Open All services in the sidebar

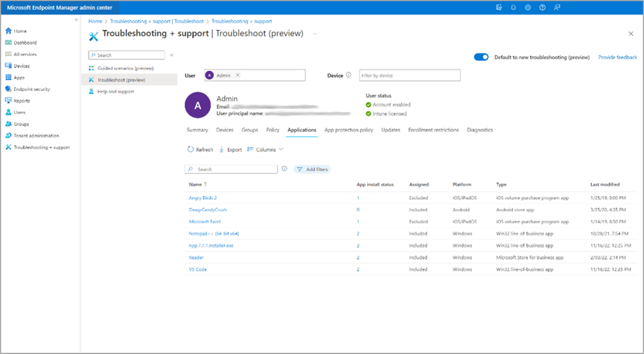point(21,54)
